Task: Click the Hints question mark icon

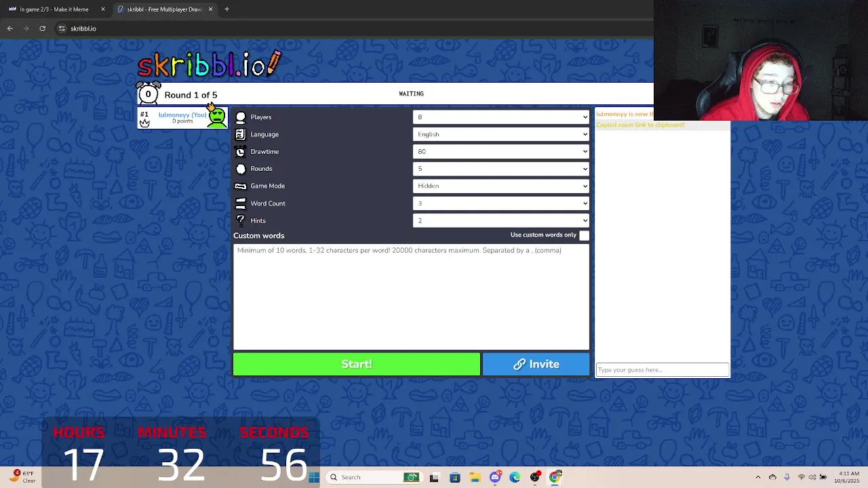Action: tap(240, 220)
